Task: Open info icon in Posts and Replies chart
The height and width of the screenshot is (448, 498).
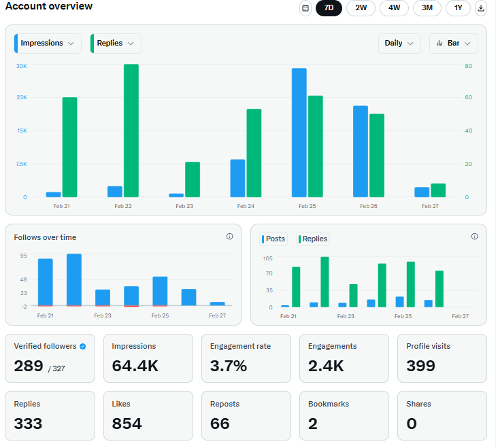Action: pos(474,237)
